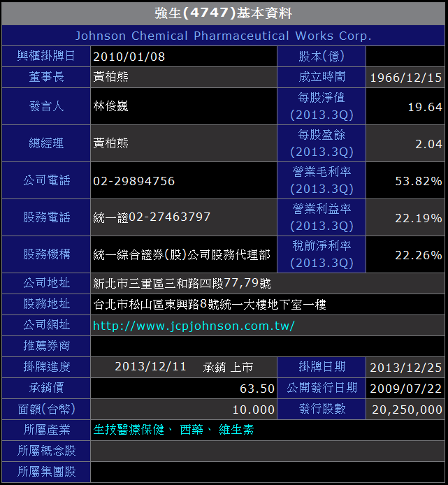Image resolution: width=448 pixels, height=485 pixels.
Task: Click the 股務地址 label
Action: point(46,304)
